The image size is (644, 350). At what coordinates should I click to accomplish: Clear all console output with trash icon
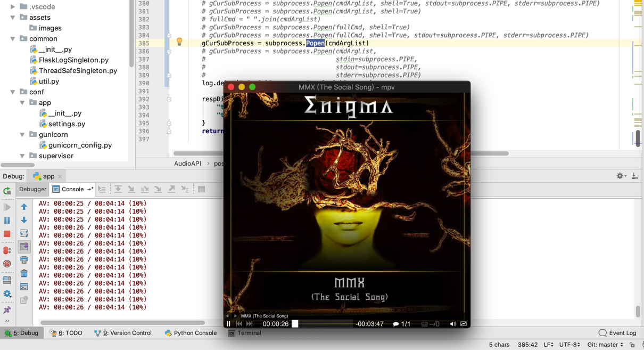tap(24, 273)
